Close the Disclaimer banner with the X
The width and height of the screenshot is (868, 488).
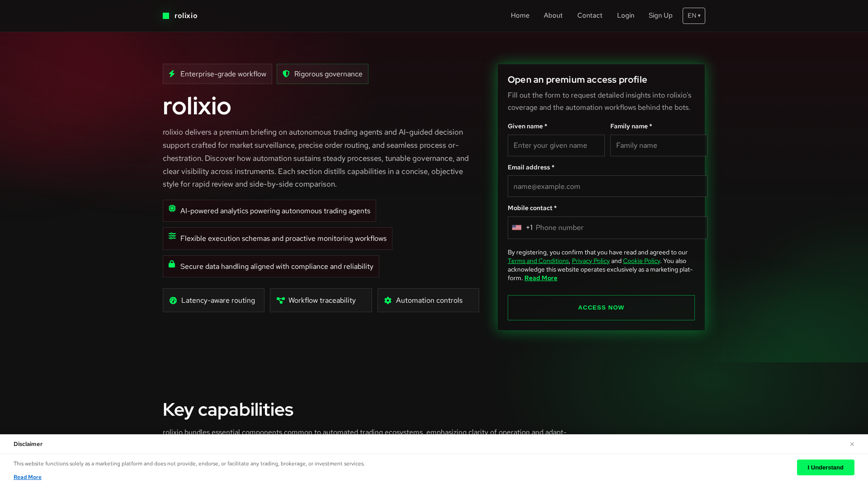point(852,444)
